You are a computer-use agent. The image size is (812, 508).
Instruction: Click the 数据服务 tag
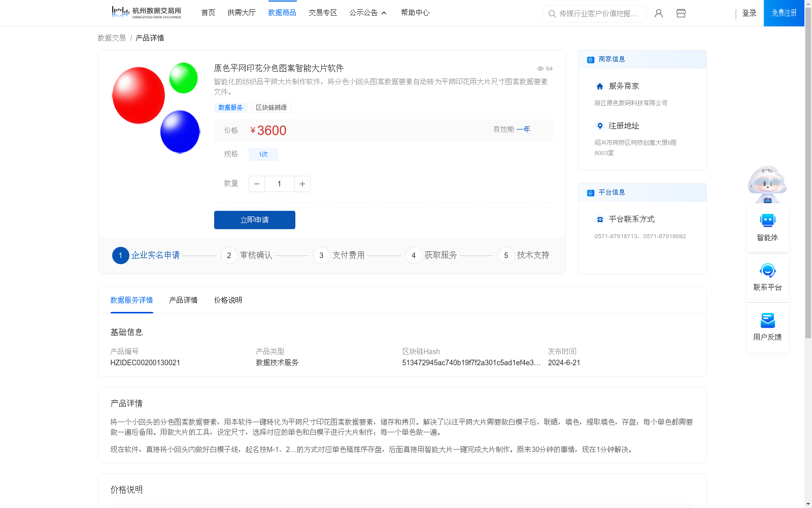pos(230,108)
